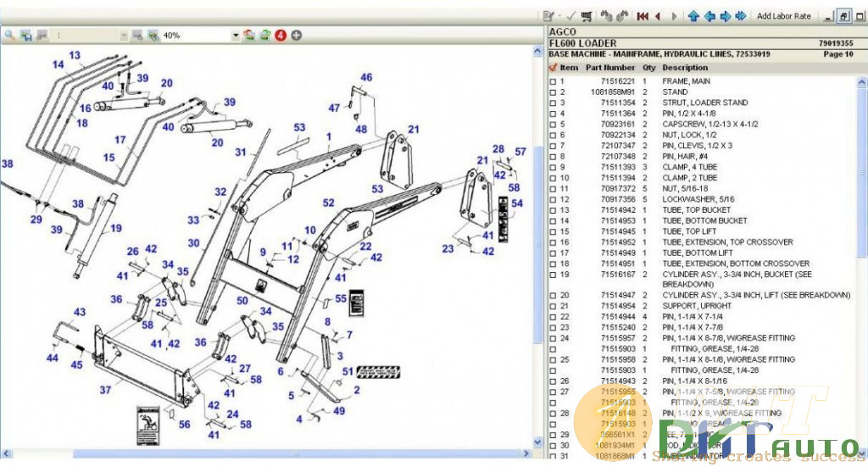Image resolution: width=868 pixels, height=467 pixels.
Task: Click the diagram scroll-down arrow button
Action: coord(537,442)
